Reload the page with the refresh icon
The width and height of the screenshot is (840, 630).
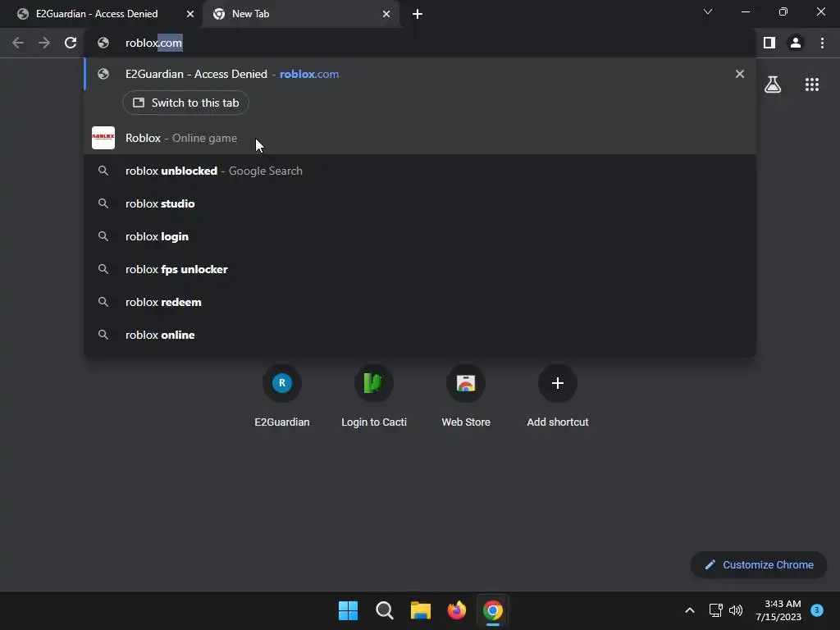[x=71, y=43]
